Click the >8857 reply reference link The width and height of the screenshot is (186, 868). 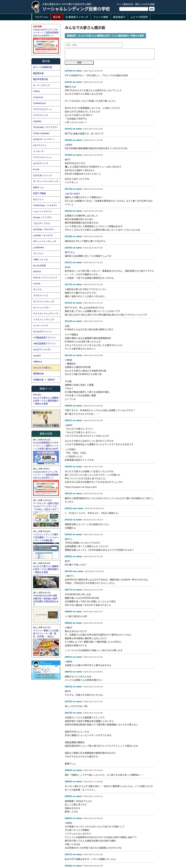tap(69, 628)
